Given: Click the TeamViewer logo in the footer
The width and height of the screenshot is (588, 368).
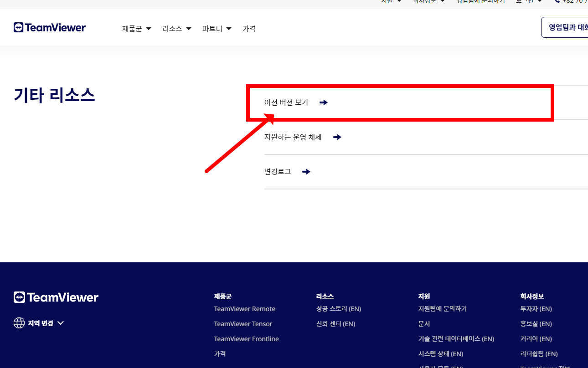Looking at the screenshot, I should tap(56, 297).
